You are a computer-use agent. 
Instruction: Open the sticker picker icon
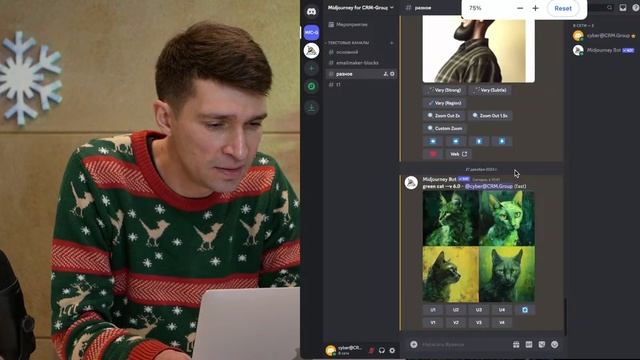pyautogui.click(x=542, y=344)
